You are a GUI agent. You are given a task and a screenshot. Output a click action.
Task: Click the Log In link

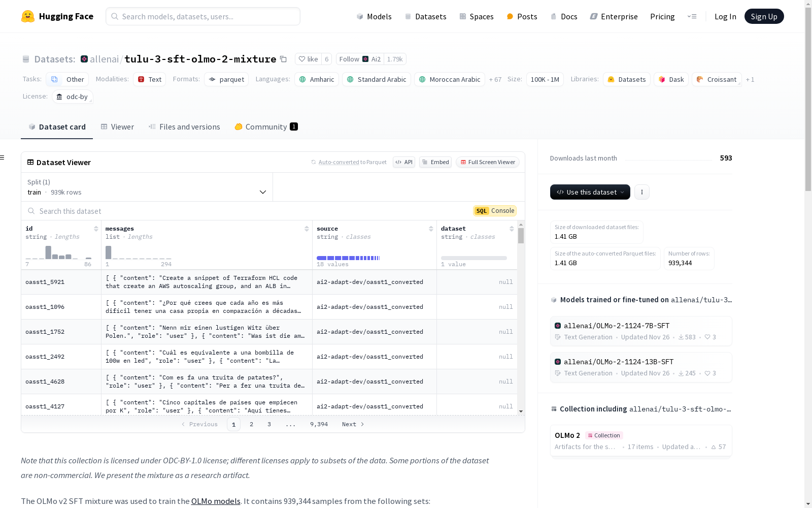click(725, 16)
